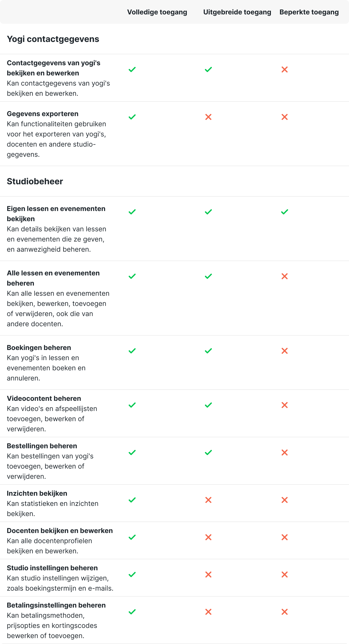Click red cross for Contactgegevens, Beperkte toegang
The width and height of the screenshot is (349, 644).
[x=284, y=69]
